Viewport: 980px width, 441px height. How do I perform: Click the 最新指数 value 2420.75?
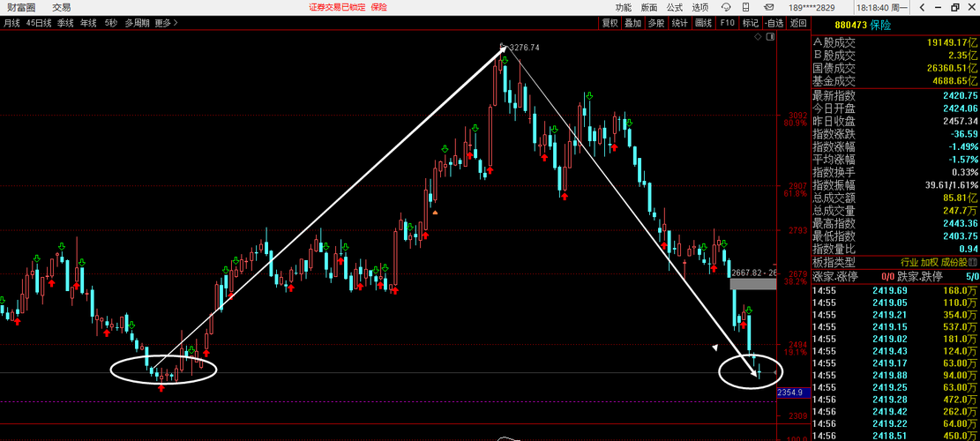[961, 95]
